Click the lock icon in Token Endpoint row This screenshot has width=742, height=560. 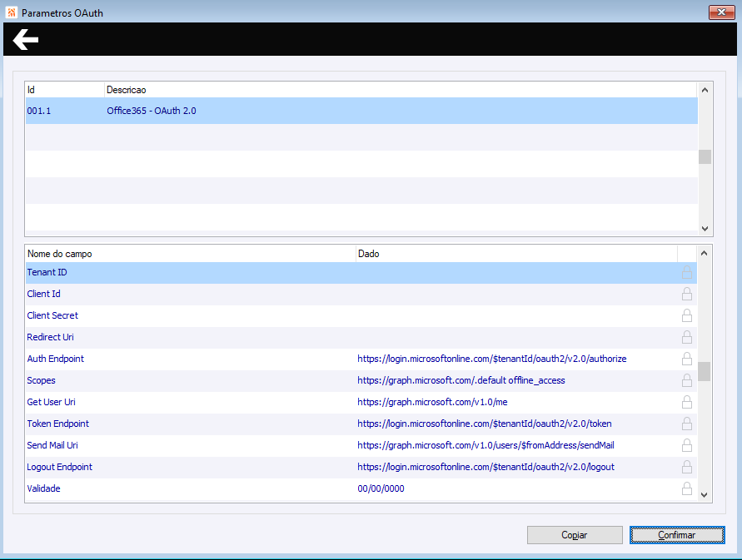point(687,424)
